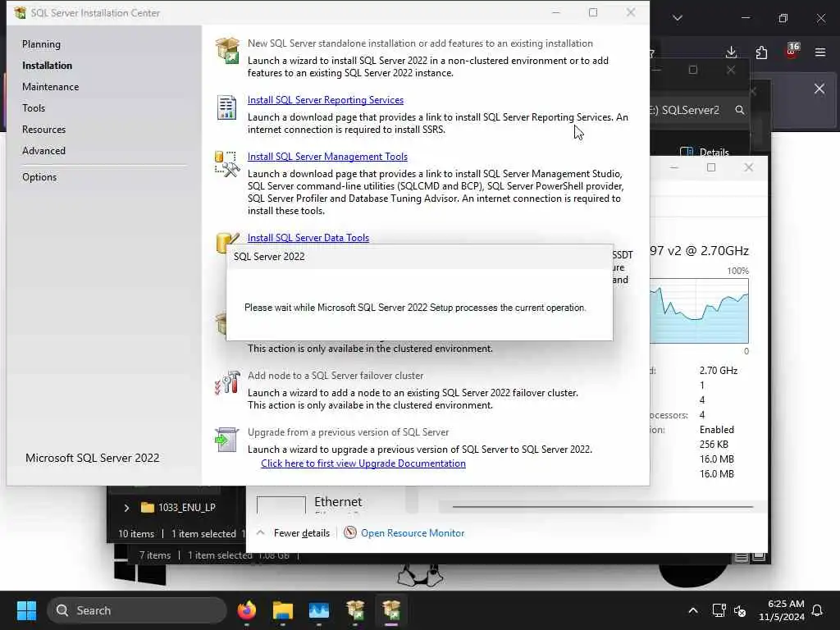Click the horizontal scrollbar in Task Manager
This screenshot has width=840, height=630.
tap(603, 506)
